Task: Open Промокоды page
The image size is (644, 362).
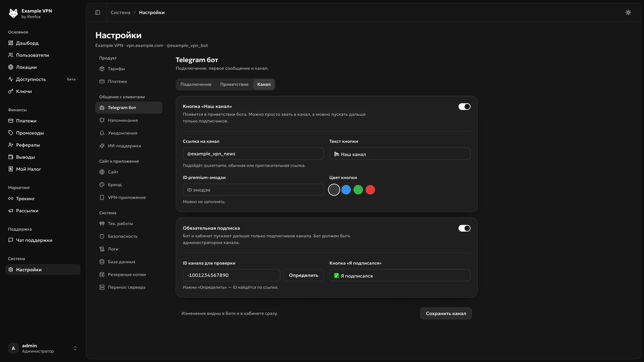Action: (43, 133)
